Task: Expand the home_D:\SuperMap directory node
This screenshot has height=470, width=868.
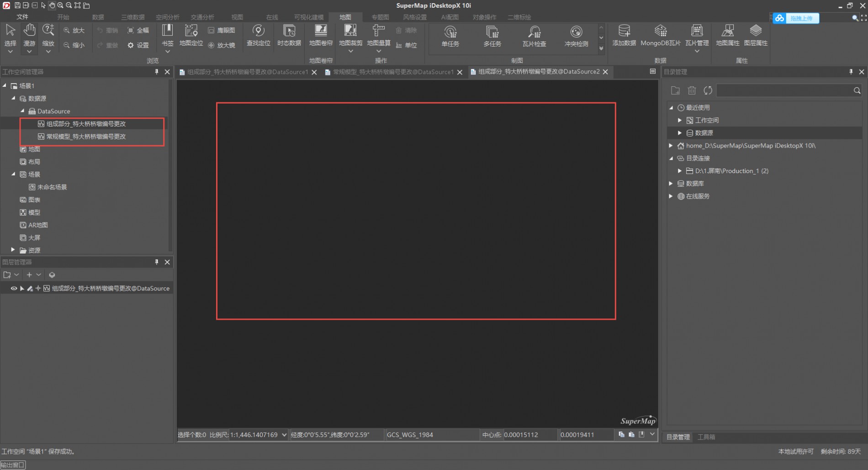Action: click(671, 145)
